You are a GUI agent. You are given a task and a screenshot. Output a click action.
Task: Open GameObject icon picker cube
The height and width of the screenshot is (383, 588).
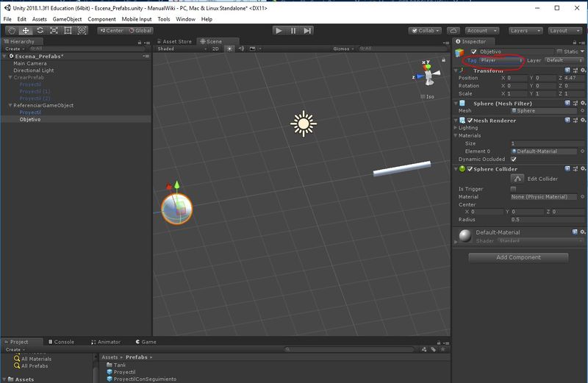pos(460,53)
